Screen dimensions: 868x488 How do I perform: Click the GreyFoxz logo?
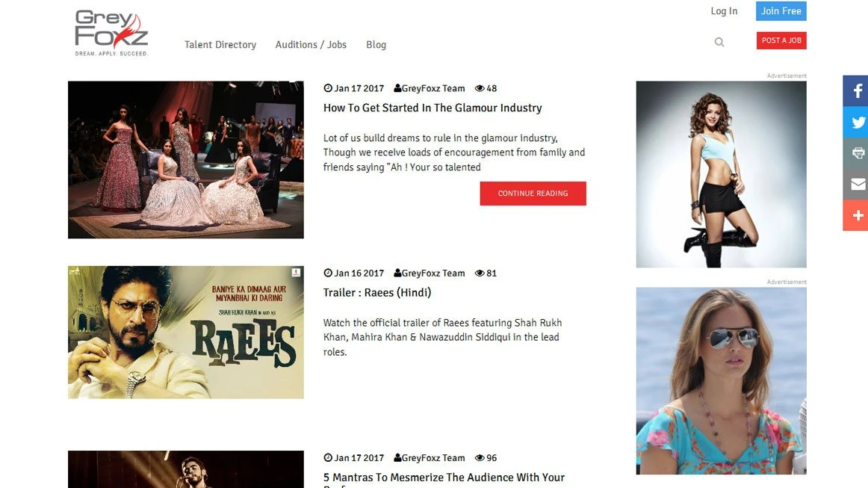click(111, 33)
